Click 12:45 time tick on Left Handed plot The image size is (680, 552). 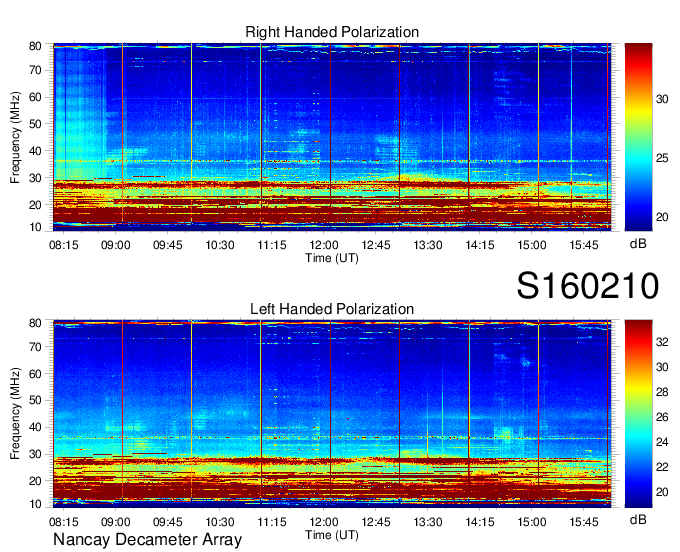pos(376,522)
